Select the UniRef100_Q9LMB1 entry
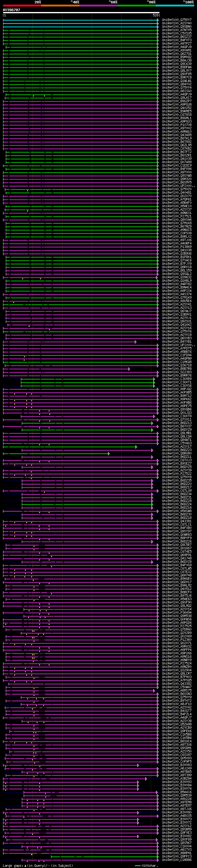 (177, 433)
